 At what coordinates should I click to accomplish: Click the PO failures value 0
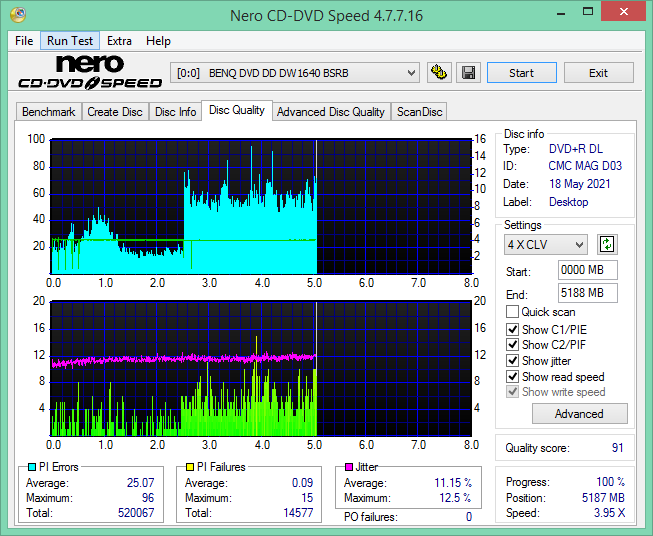[x=469, y=517]
